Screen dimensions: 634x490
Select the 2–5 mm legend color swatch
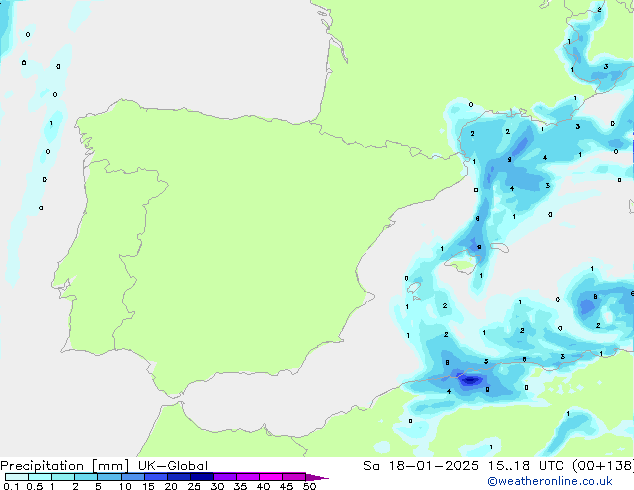[86, 477]
